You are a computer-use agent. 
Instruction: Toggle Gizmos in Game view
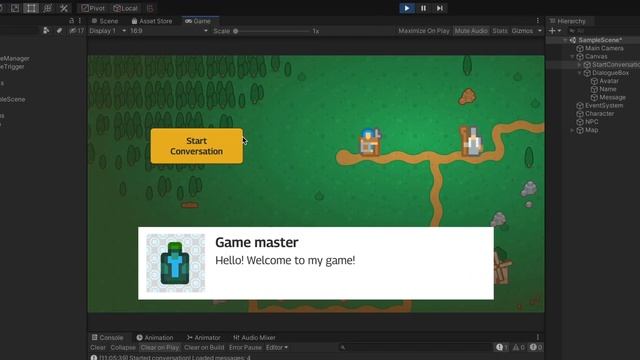[x=522, y=31]
